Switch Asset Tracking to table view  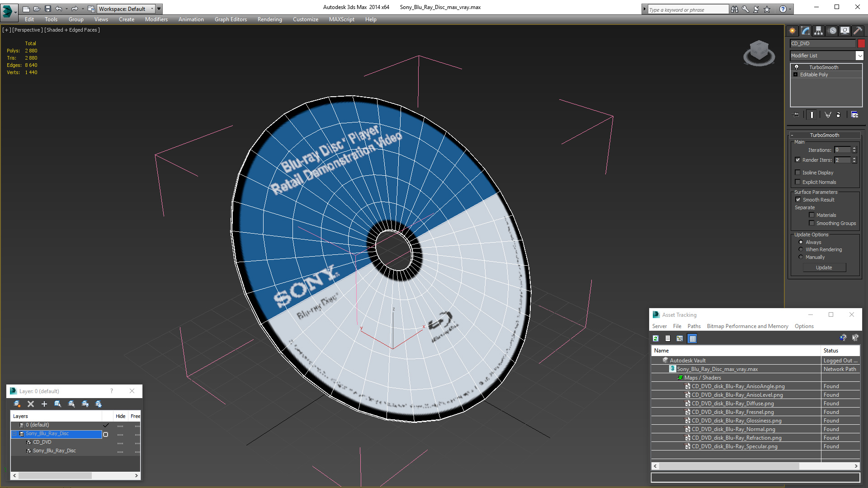692,338
